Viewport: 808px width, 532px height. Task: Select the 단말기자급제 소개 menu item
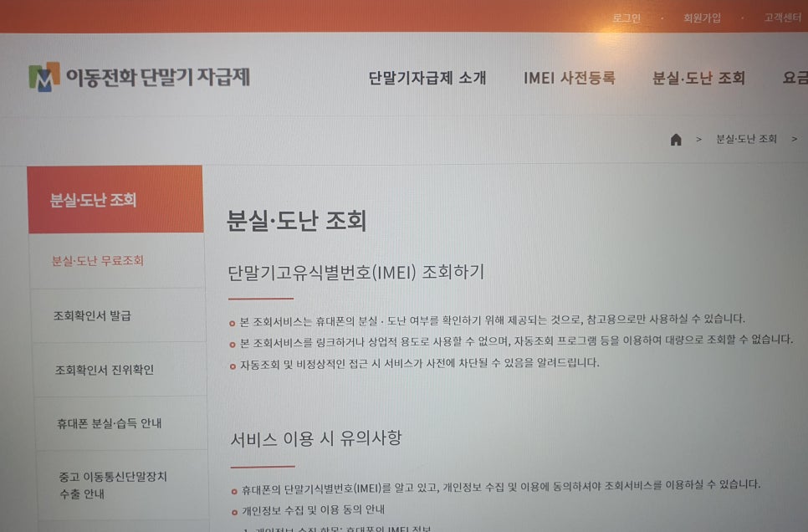(427, 79)
